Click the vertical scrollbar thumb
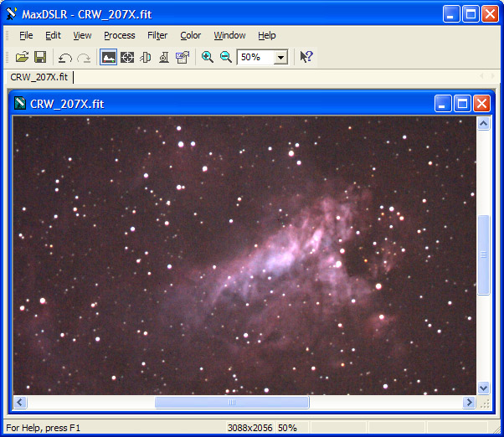Image resolution: width=504 pixels, height=437 pixels. (484, 254)
